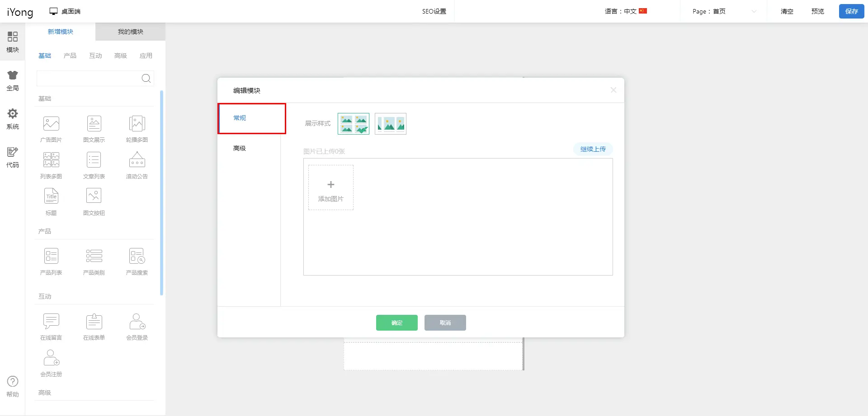Image resolution: width=868 pixels, height=416 pixels.
Task: Select the 广告图片 module icon
Action: [x=51, y=124]
